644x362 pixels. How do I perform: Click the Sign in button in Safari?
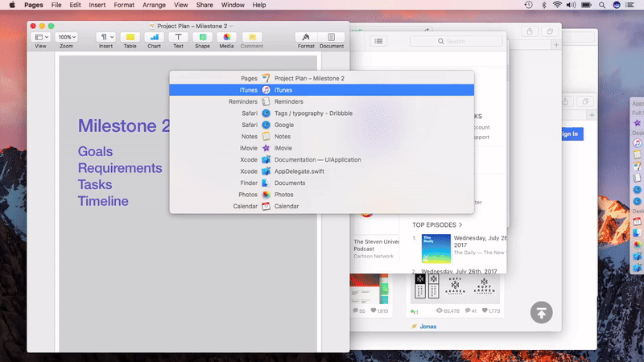[x=572, y=134]
